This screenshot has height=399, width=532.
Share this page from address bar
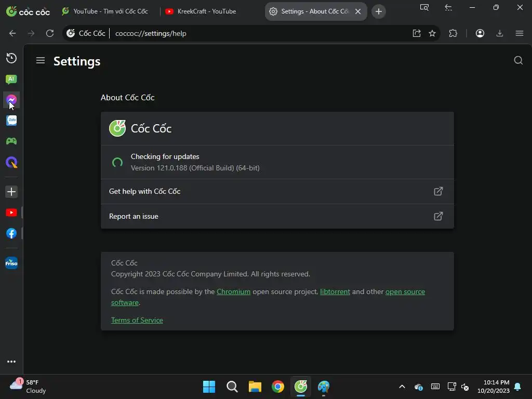click(417, 33)
